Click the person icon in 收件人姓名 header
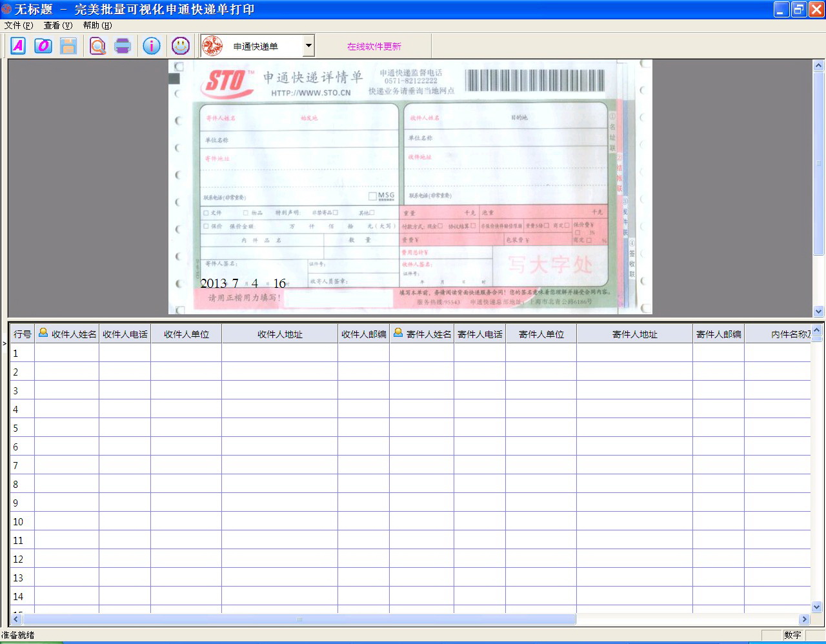Viewport: 826px width, 644px height. click(43, 333)
